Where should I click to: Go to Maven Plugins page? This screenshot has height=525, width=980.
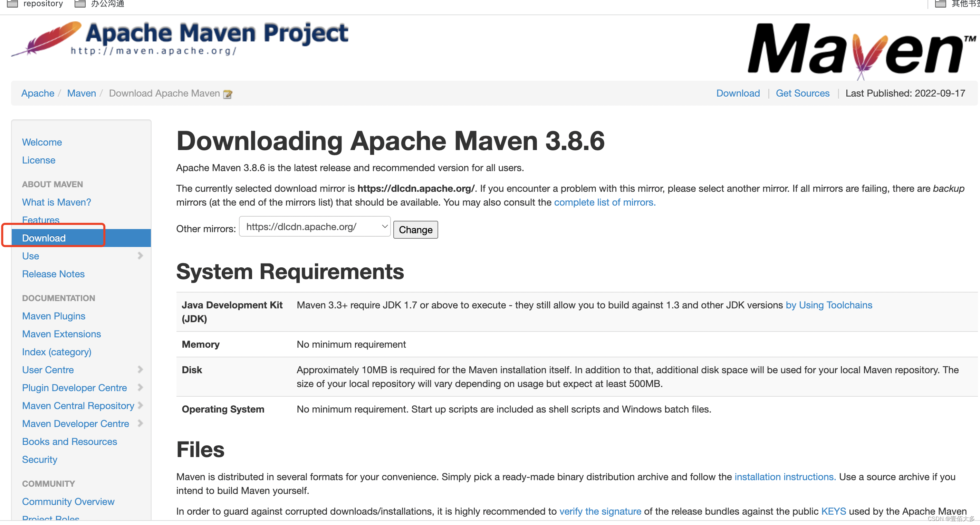tap(54, 316)
